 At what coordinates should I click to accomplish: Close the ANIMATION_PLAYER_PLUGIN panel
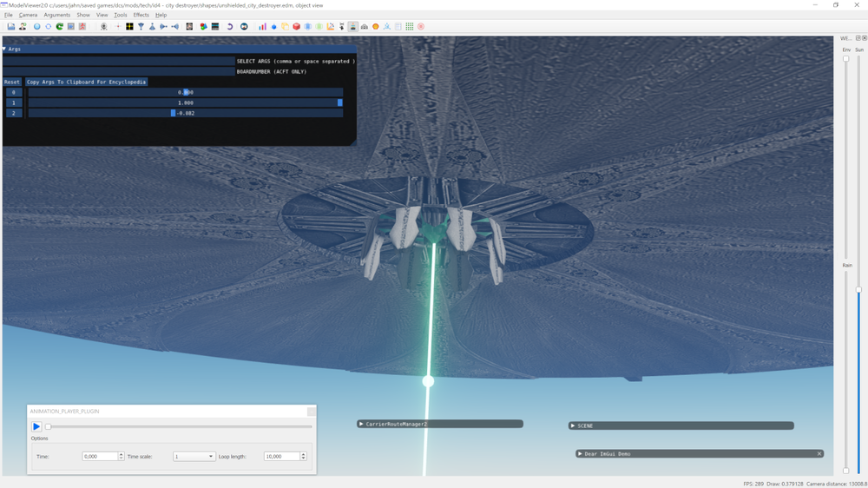312,411
